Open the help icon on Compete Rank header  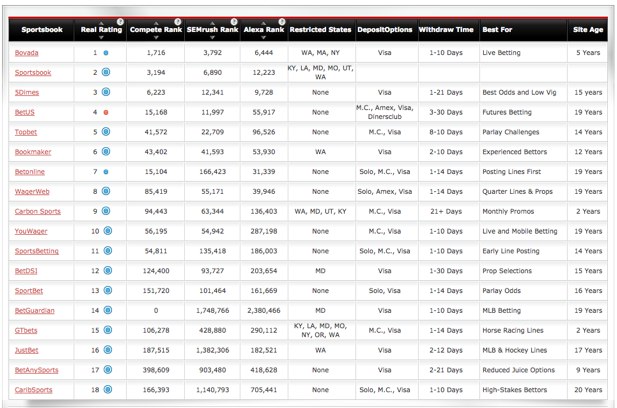(x=178, y=22)
